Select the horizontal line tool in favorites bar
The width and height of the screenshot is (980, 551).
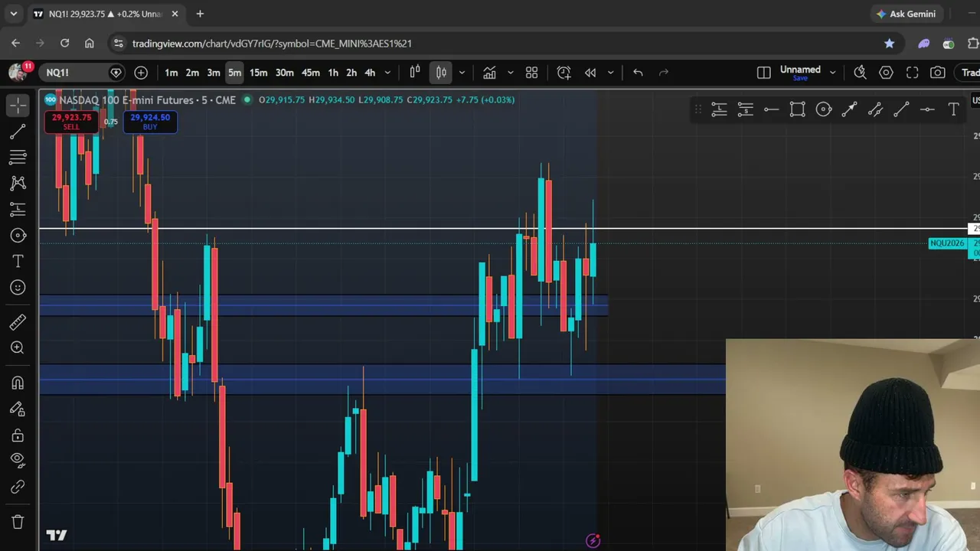pos(927,109)
